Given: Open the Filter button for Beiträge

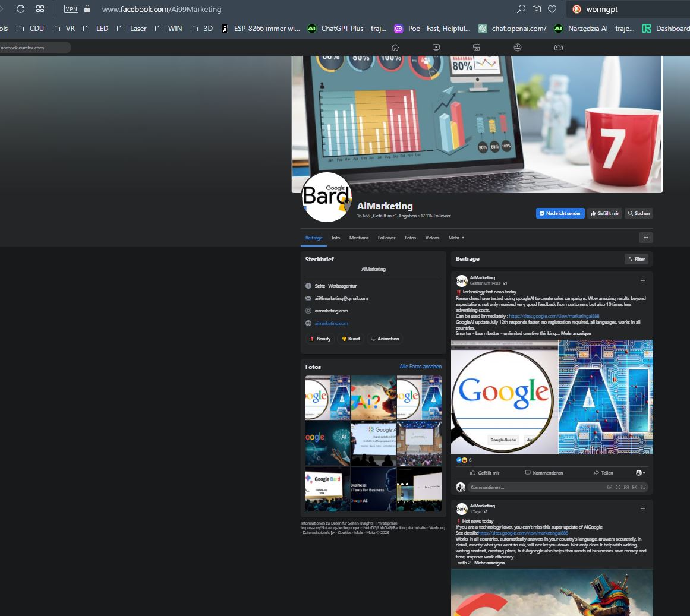Looking at the screenshot, I should tap(637, 259).
